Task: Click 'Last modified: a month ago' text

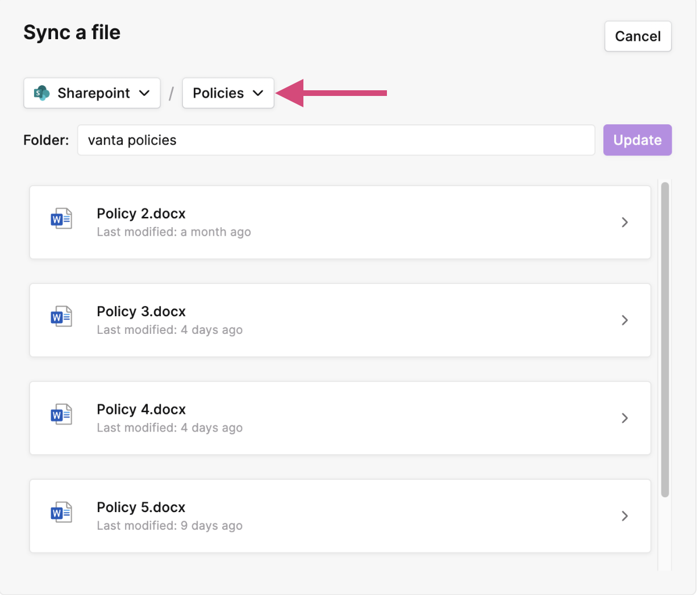Action: pyautogui.click(x=174, y=232)
